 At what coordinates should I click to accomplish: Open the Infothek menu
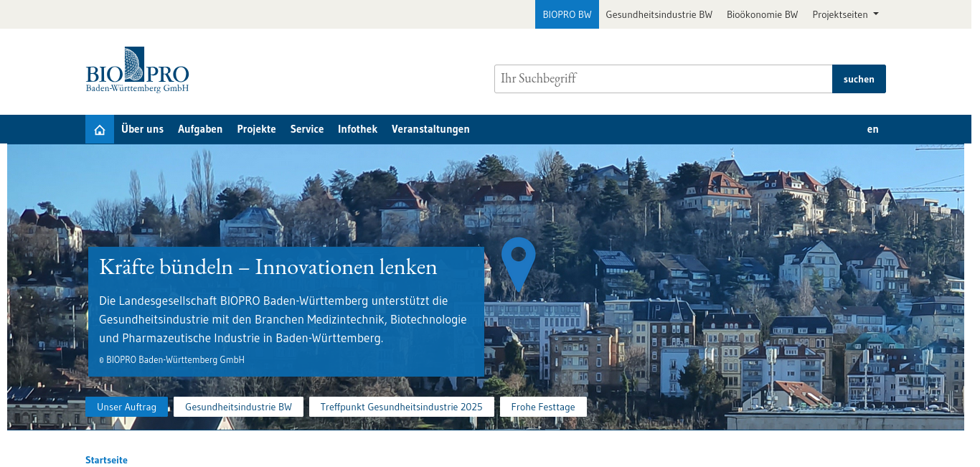click(357, 129)
